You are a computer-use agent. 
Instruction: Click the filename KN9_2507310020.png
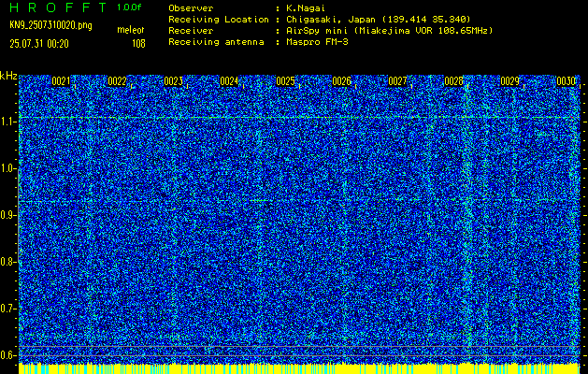click(x=50, y=25)
